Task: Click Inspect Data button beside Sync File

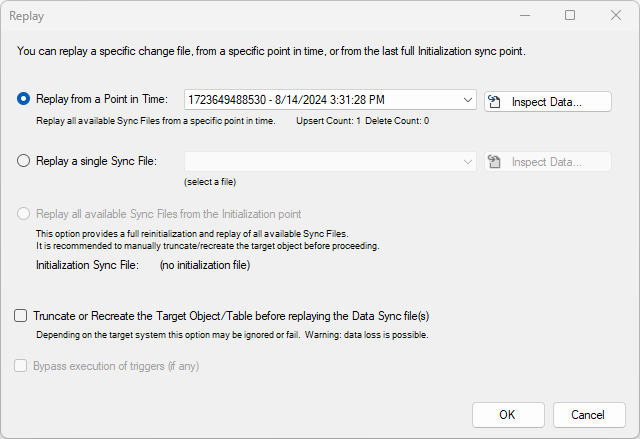Action: (x=548, y=162)
